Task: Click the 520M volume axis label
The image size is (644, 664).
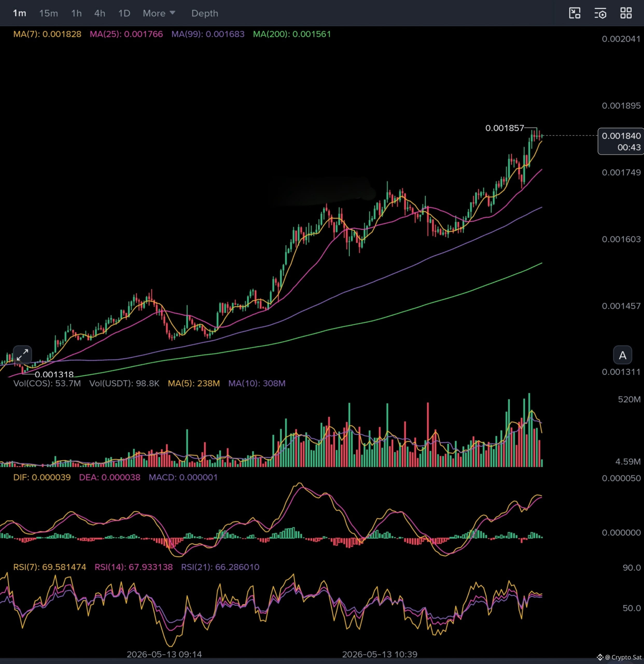Action: (x=629, y=399)
